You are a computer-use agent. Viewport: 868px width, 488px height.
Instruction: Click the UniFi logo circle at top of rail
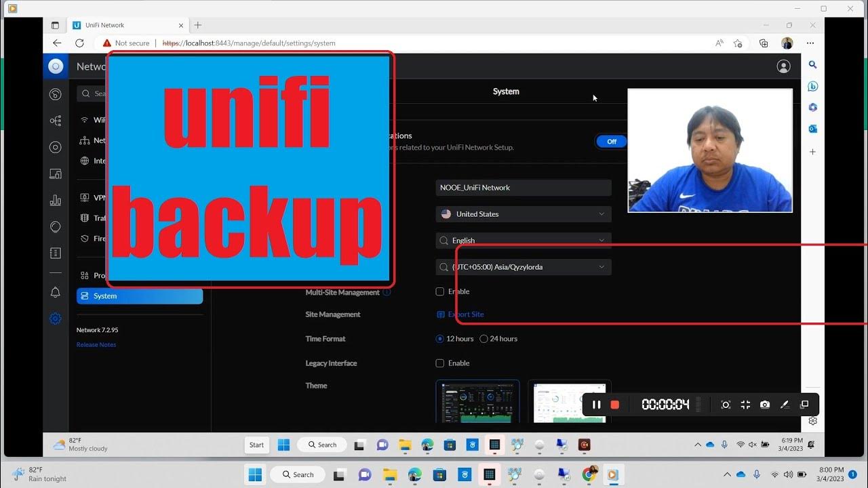point(56,66)
